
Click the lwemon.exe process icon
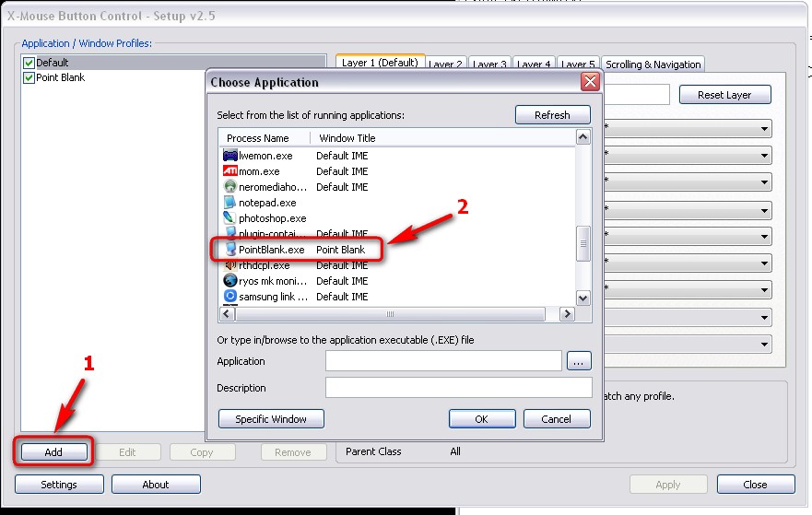tap(229, 156)
